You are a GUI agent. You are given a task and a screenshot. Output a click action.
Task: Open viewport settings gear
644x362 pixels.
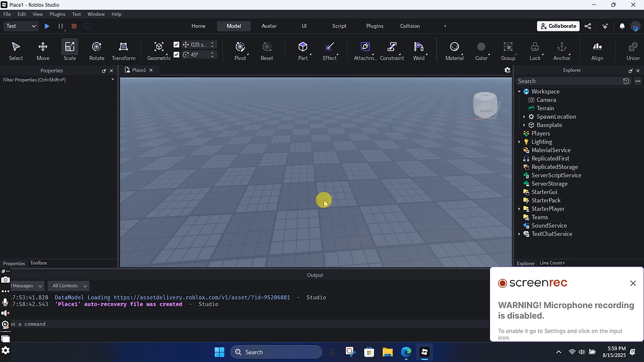tap(508, 70)
